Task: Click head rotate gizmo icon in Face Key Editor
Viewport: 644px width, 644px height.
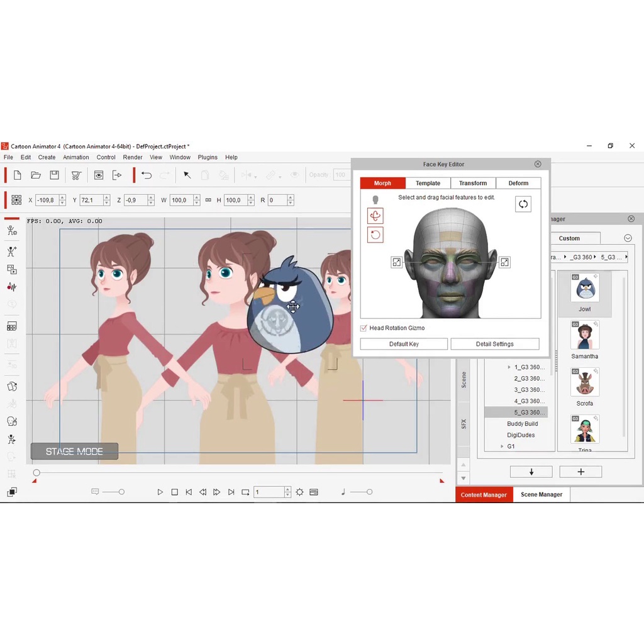Action: pos(375,216)
